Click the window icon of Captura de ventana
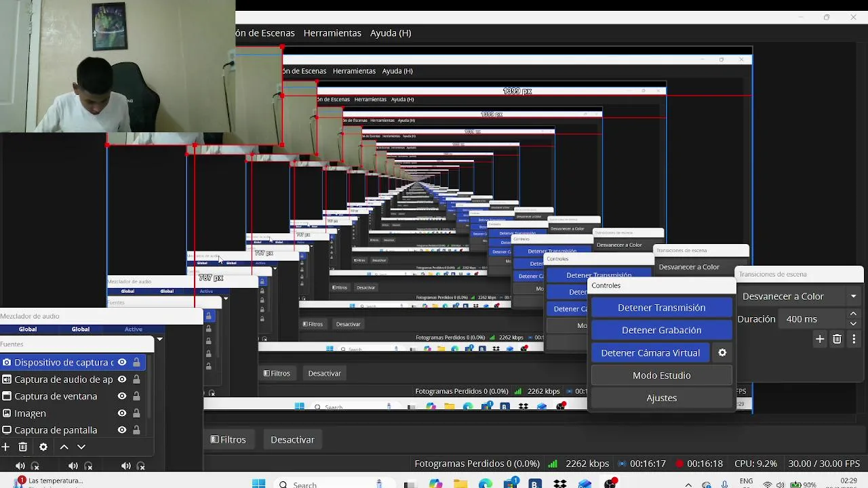Screen dimensions: 868x488 (x=7, y=396)
